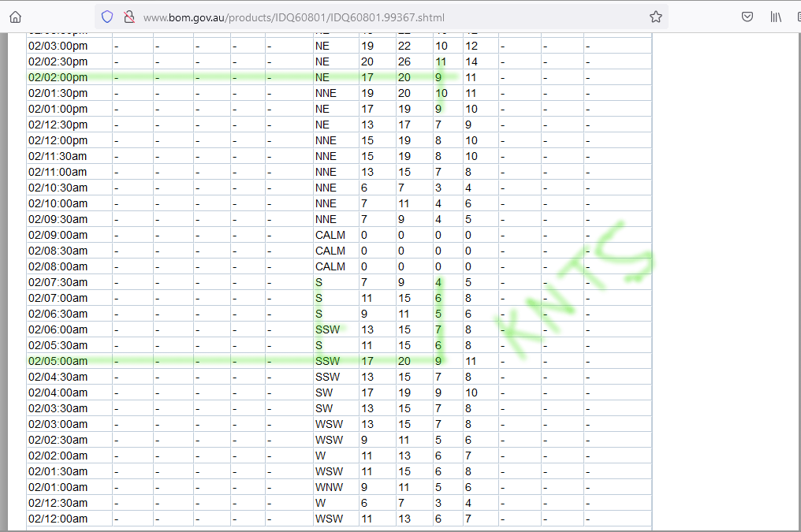Click the bom.gov.au URL address field

coord(378,17)
